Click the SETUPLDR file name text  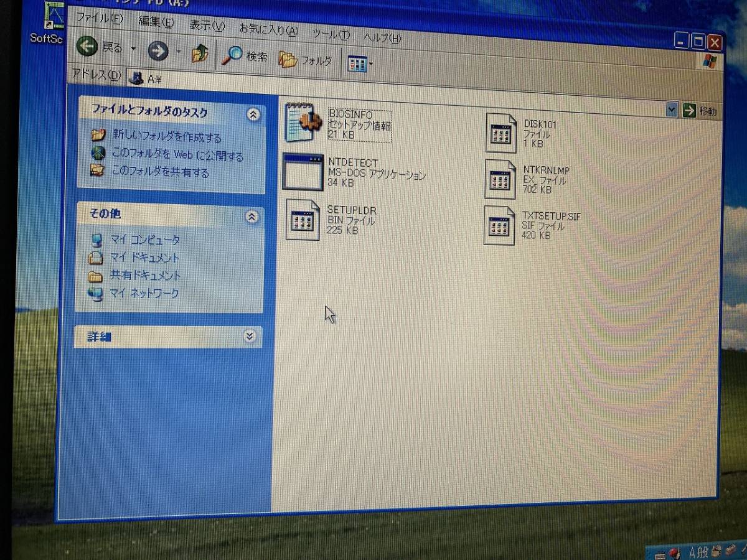(352, 210)
